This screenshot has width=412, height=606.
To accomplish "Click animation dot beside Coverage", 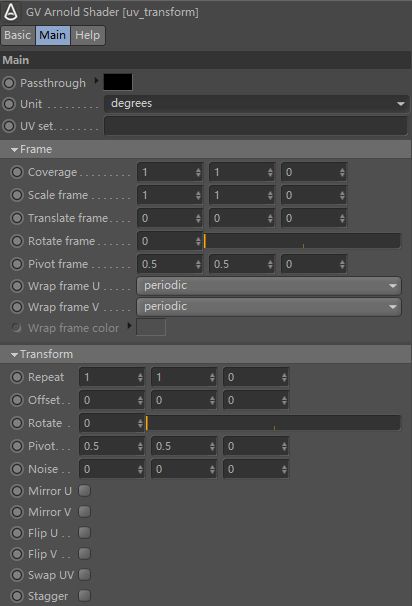I will (x=17, y=172).
